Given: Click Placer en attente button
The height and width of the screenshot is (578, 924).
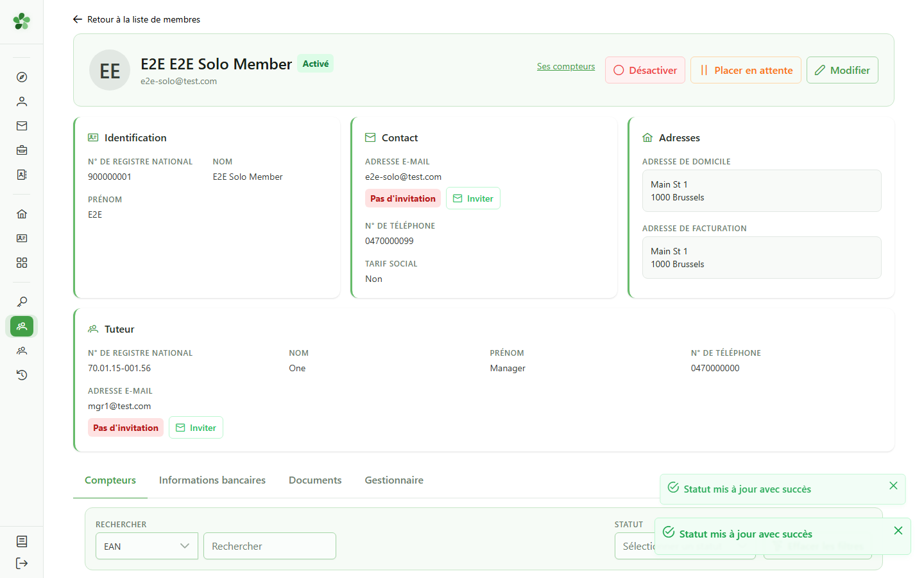Looking at the screenshot, I should click(746, 70).
